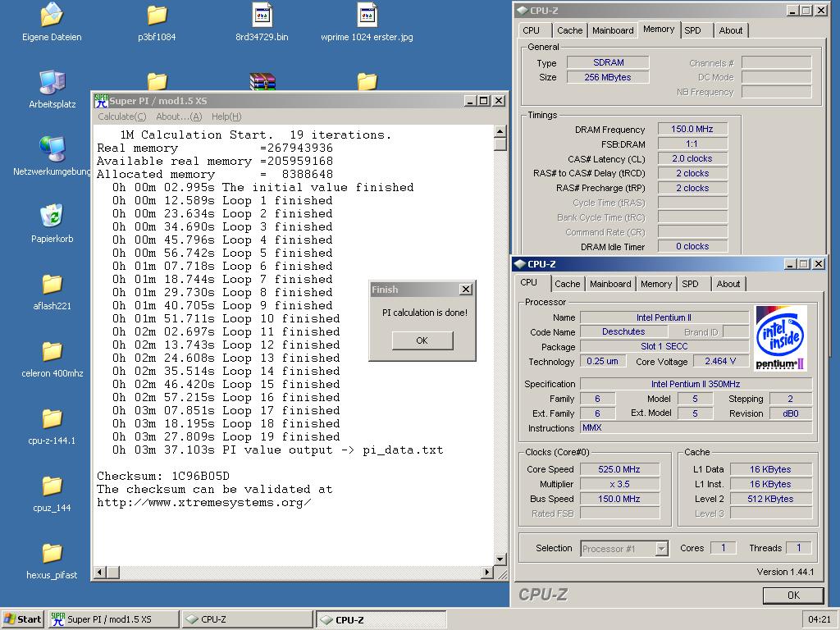Click the front CPU-Z window title icon

point(519,264)
